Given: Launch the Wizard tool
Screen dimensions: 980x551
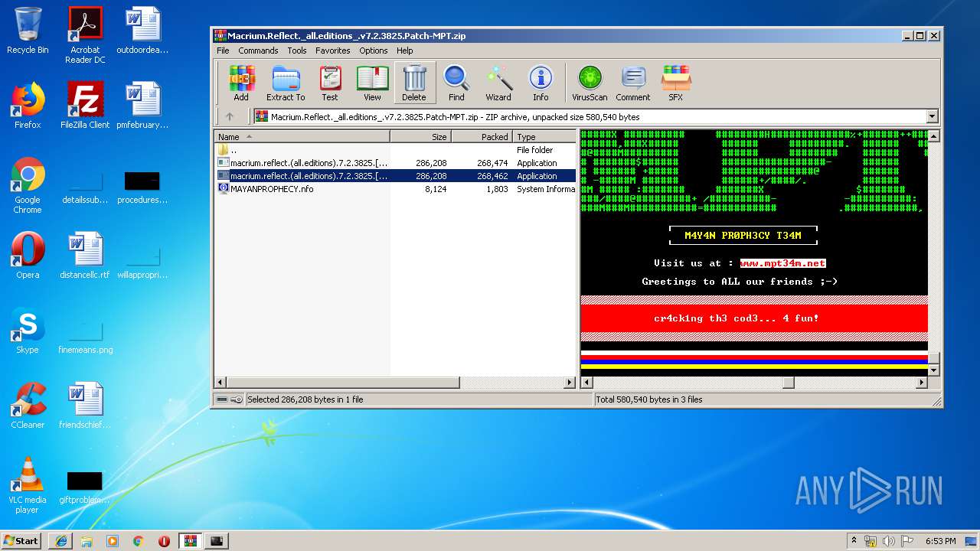Looking at the screenshot, I should (498, 83).
